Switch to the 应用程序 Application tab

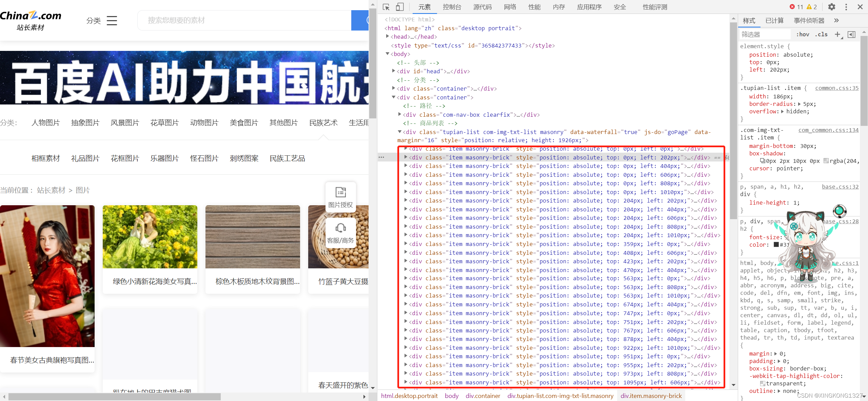(x=589, y=7)
